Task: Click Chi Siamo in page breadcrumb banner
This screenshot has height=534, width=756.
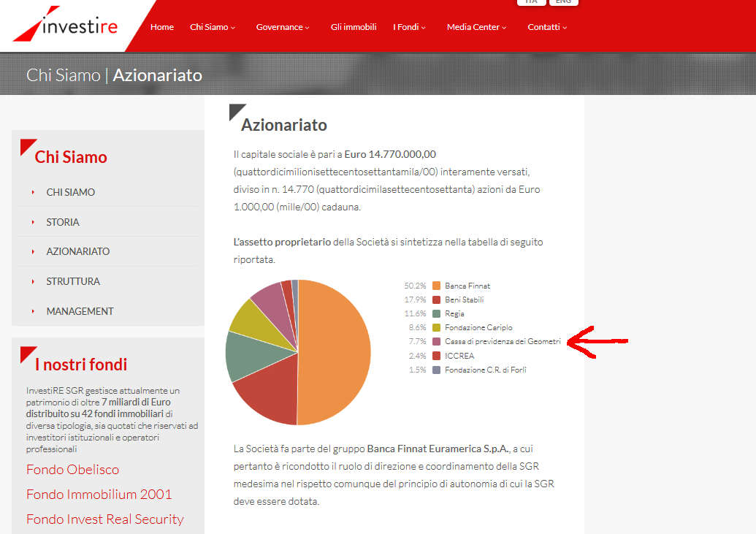Action: tap(63, 75)
